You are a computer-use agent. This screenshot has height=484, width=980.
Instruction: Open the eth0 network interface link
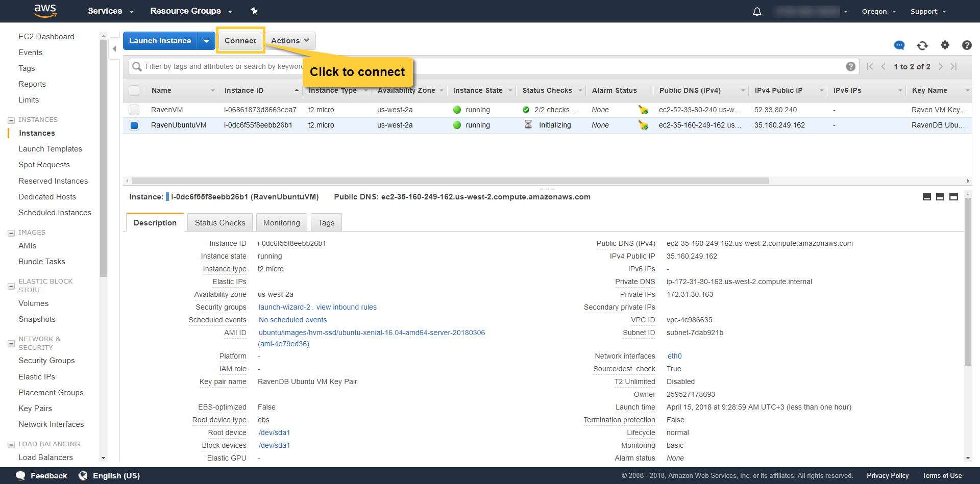674,356
